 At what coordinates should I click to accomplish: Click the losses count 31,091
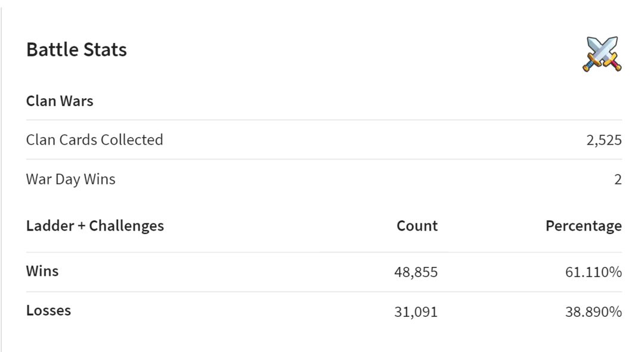tap(416, 311)
